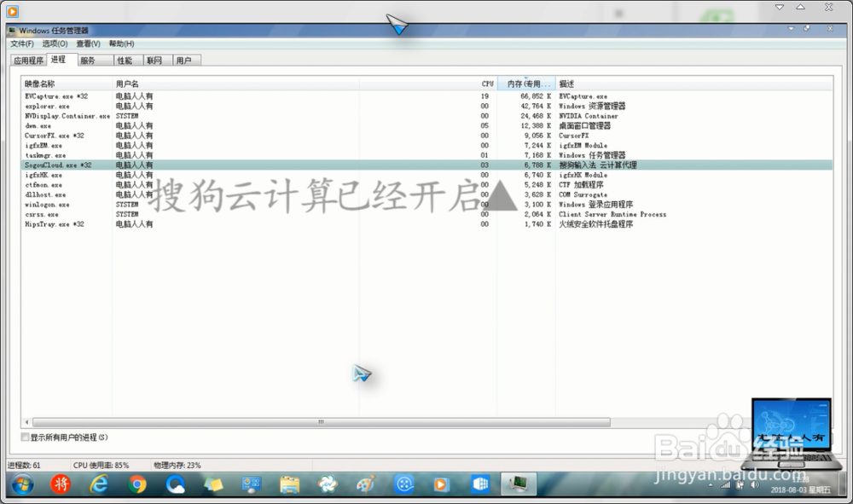853x504 pixels.
Task: Click the speaker volume tray icon
Action: point(755,485)
